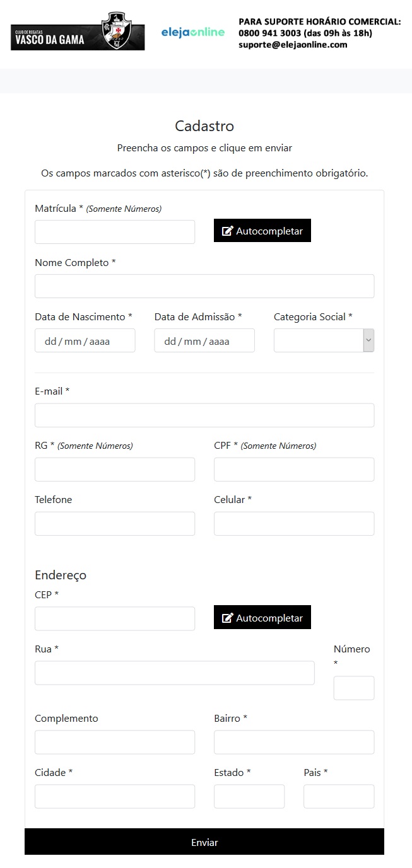412x868 pixels.
Task: Focus the Celular input field
Action: [294, 524]
